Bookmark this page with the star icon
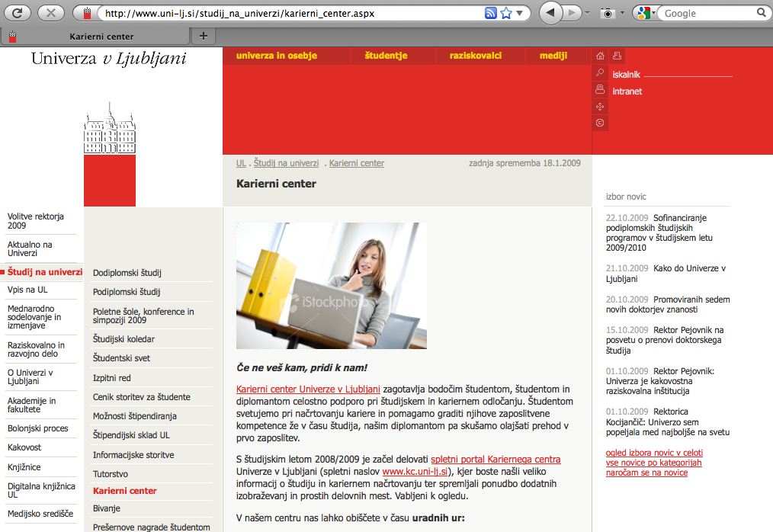This screenshot has width=773, height=532. point(506,13)
